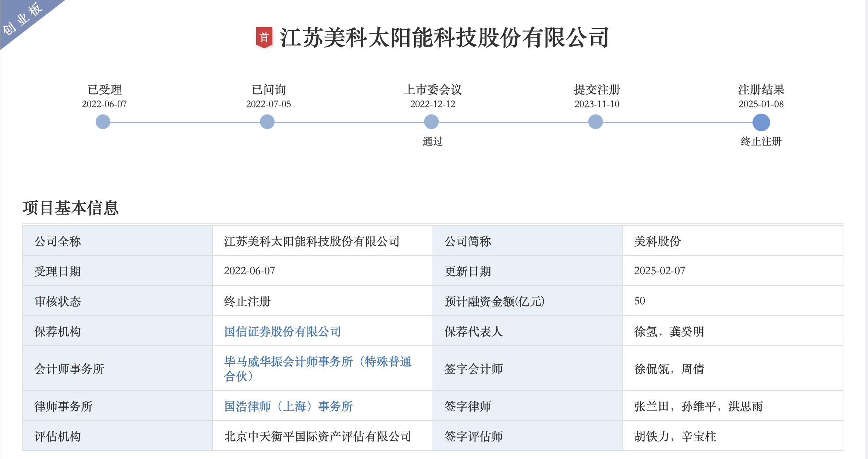The width and height of the screenshot is (868, 459).
Task: Open 国浩律师（上海）事务所 link
Action: point(288,406)
